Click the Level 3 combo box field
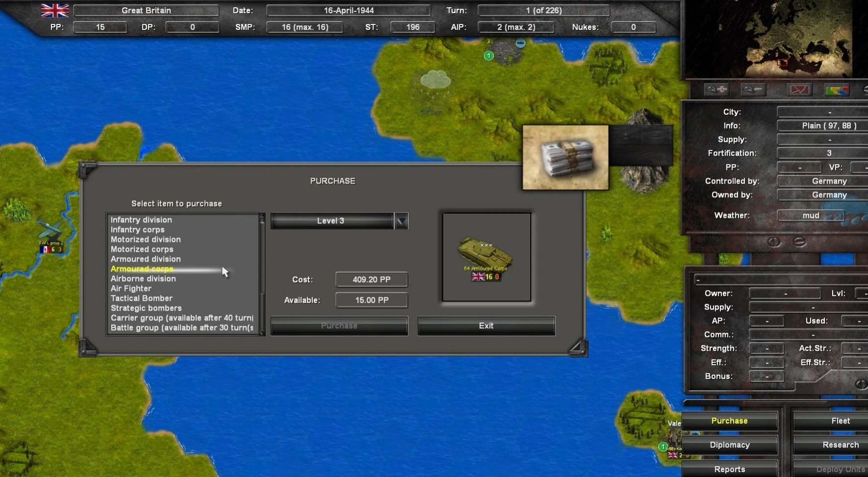Screen dimensions: 868x477 pos(332,221)
